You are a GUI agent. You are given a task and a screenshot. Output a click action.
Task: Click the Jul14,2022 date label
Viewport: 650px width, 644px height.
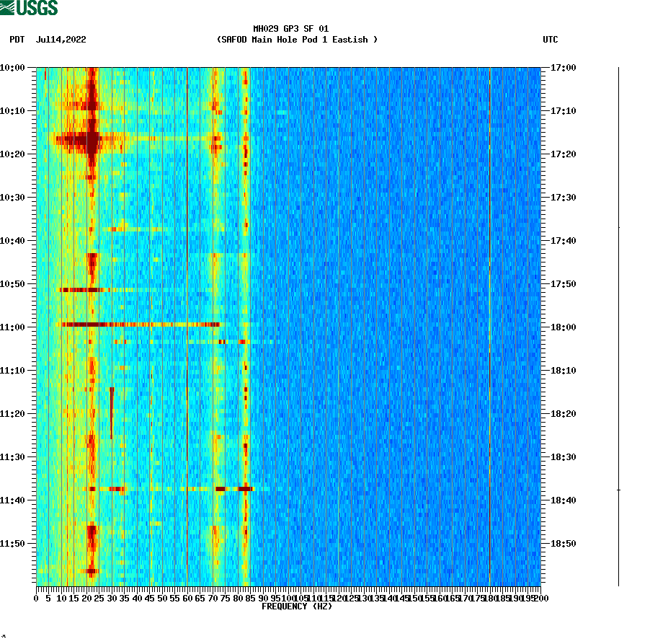pos(61,40)
